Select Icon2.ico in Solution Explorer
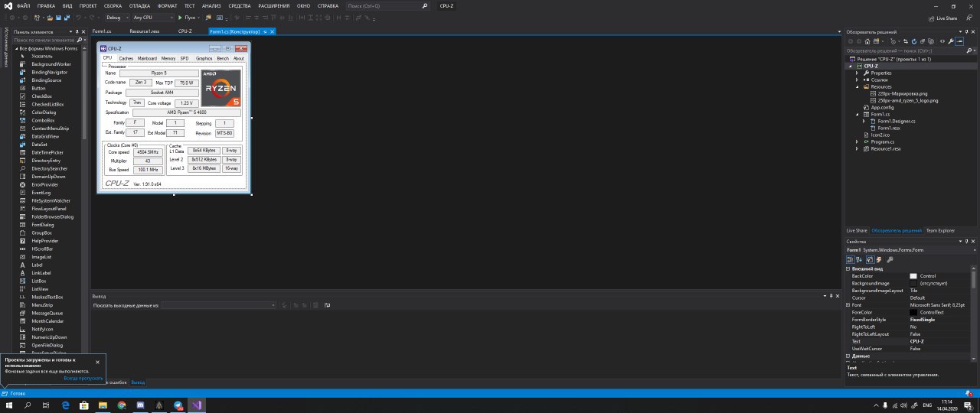980x413 pixels. [880, 135]
